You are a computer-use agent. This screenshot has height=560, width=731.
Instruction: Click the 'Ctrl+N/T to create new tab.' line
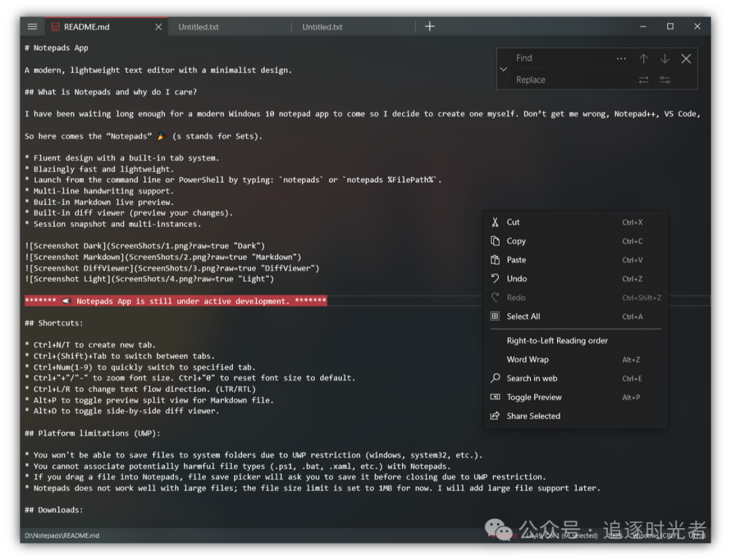point(91,345)
